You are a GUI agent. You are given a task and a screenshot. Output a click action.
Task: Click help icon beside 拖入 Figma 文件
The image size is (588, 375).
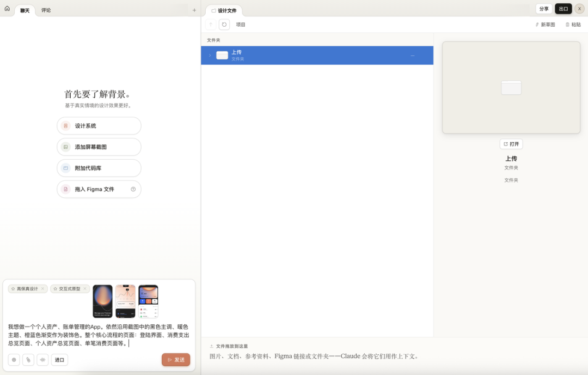(133, 189)
